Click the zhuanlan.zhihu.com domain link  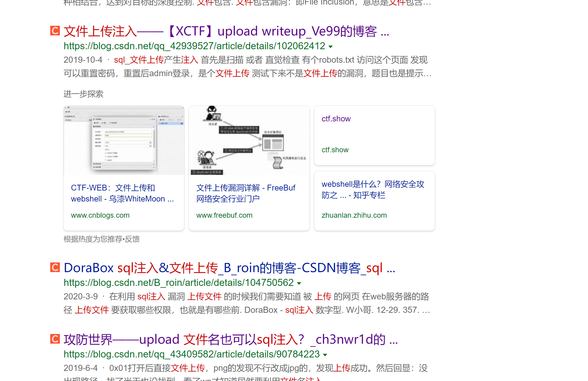click(x=354, y=215)
